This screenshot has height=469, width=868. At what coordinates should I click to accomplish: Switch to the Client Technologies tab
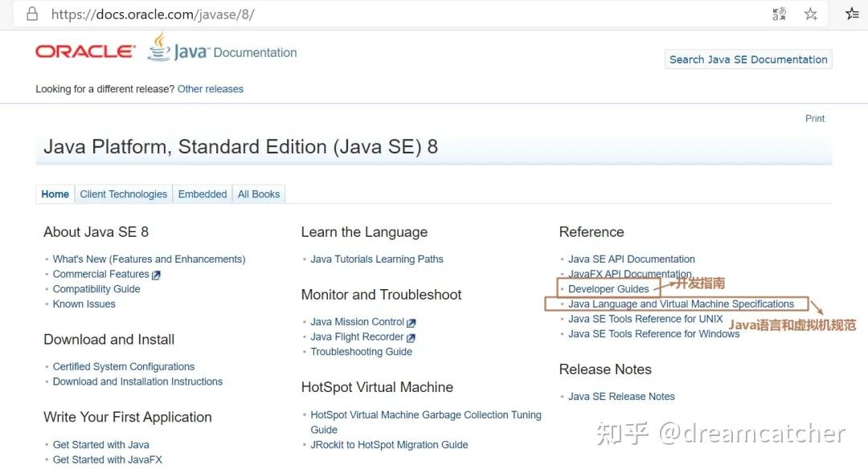point(123,194)
